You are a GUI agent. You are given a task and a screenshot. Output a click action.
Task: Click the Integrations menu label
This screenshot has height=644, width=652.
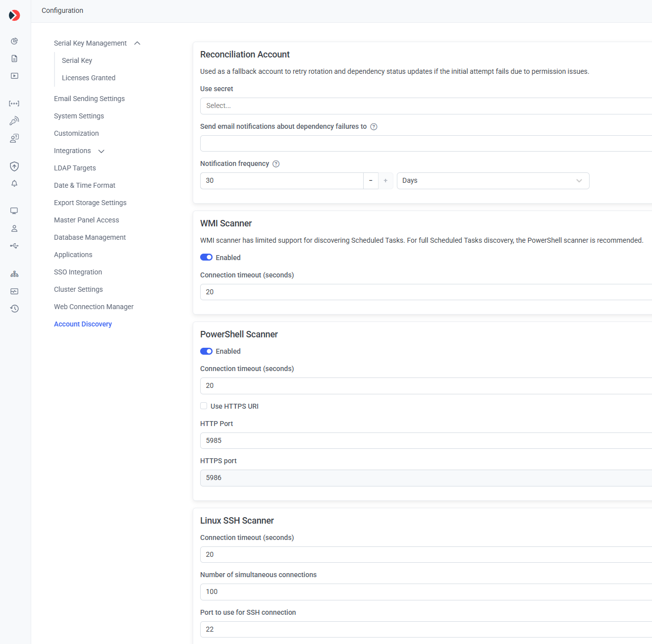coord(72,151)
